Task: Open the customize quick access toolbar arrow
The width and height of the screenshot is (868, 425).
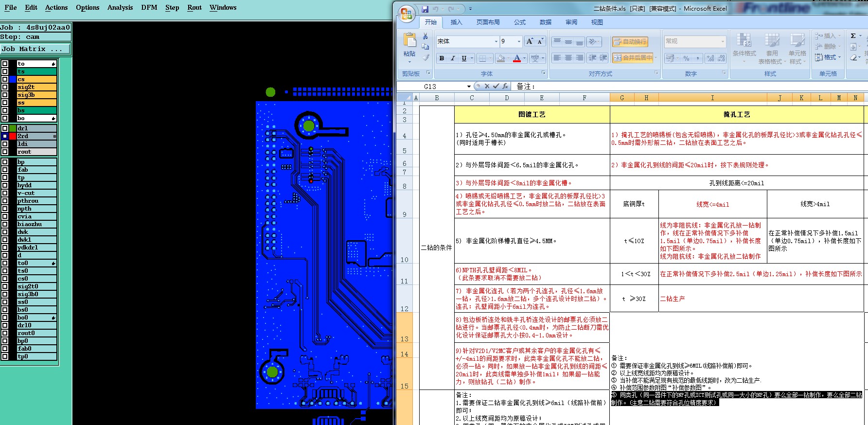Action: 470,9
